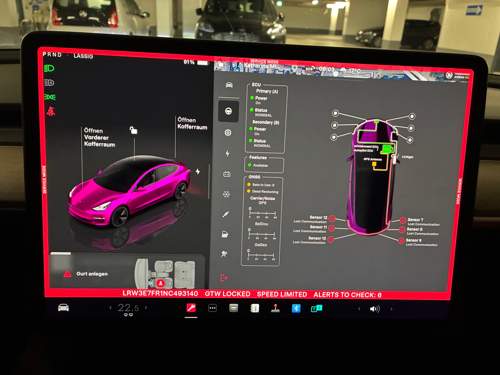Open the car controls icon in bottom bar
The width and height of the screenshot is (500, 375).
(x=63, y=307)
